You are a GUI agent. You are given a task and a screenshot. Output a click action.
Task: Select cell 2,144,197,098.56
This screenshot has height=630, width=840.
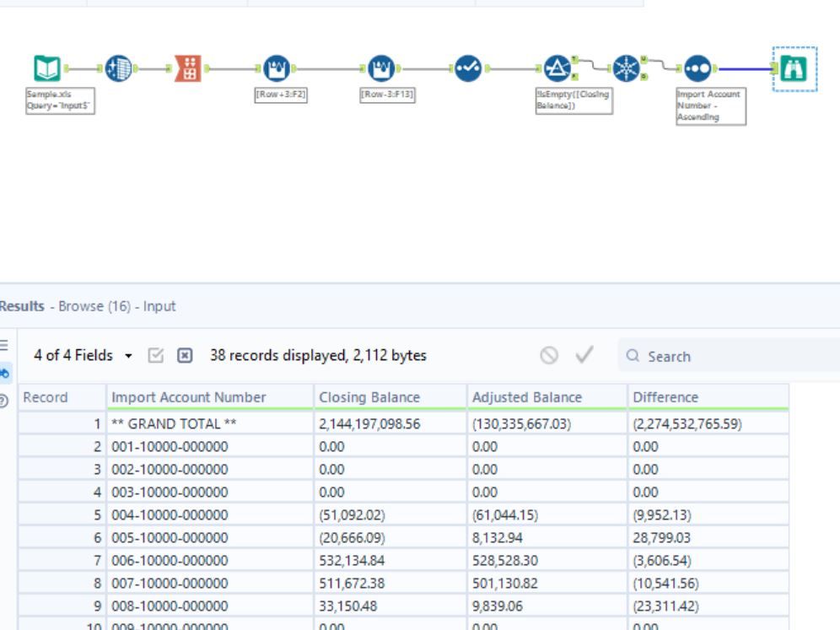[x=390, y=423]
